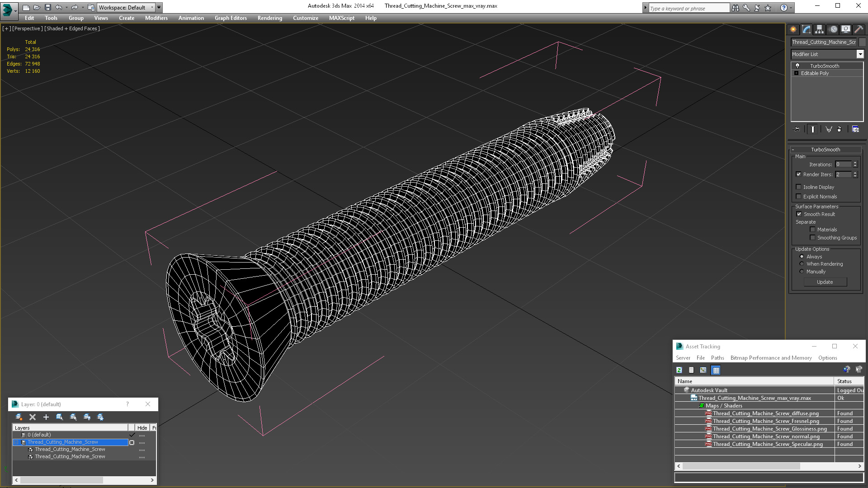Viewport: 868px width, 488px height.
Task: Enable Explicit Normals checkbox
Action: coord(798,197)
